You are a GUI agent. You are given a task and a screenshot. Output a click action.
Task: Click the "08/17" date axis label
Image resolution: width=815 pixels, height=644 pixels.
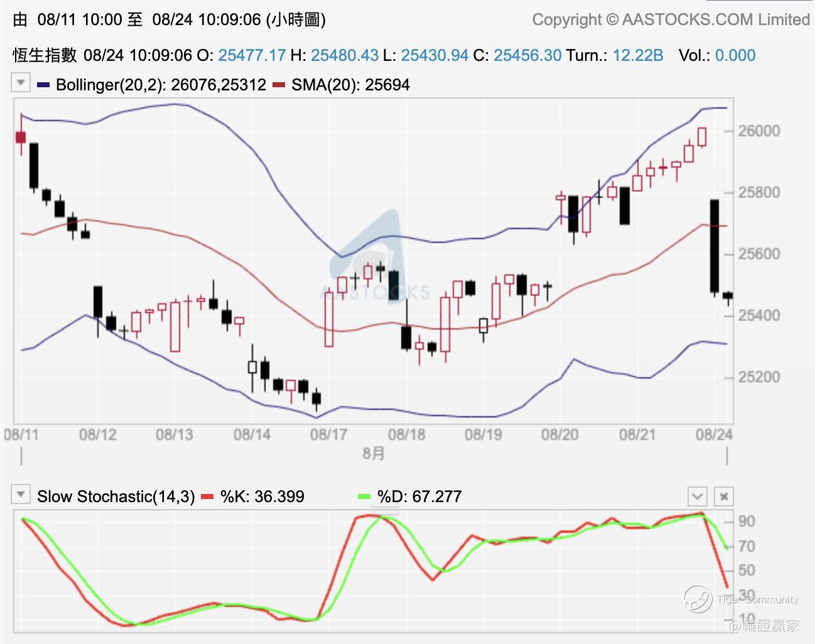point(329,434)
